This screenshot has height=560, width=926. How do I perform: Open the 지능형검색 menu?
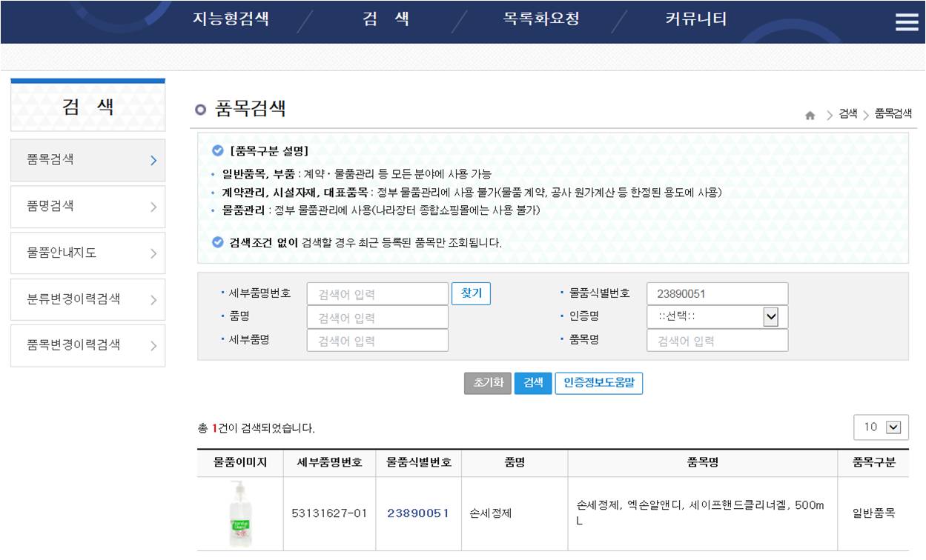pyautogui.click(x=231, y=20)
